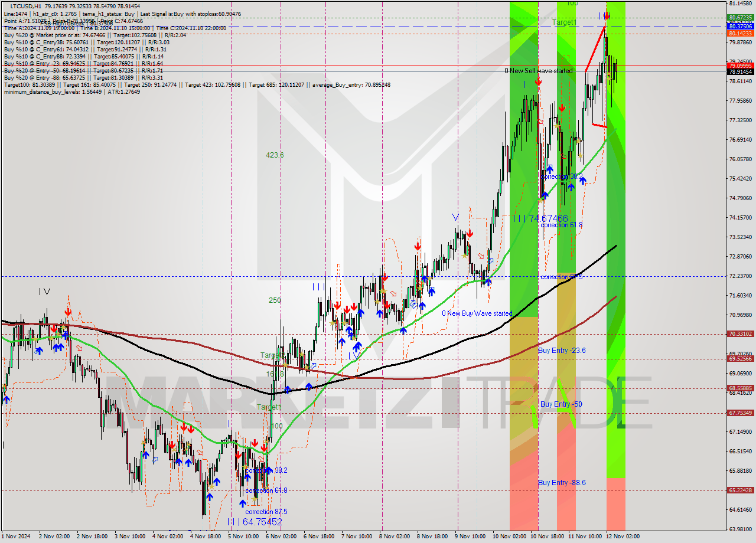Viewport: 756px width, 543px height.
Task: Click the '3 Nov 10:00' time label
Action: point(130,536)
